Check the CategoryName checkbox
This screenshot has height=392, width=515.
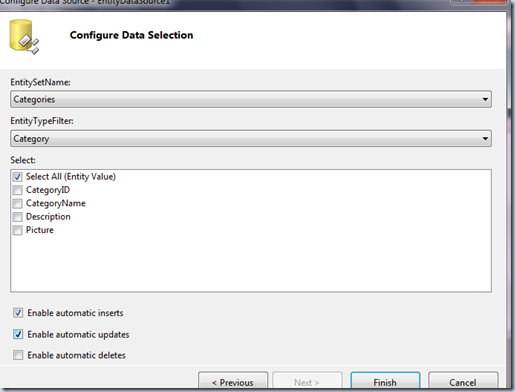pos(17,203)
